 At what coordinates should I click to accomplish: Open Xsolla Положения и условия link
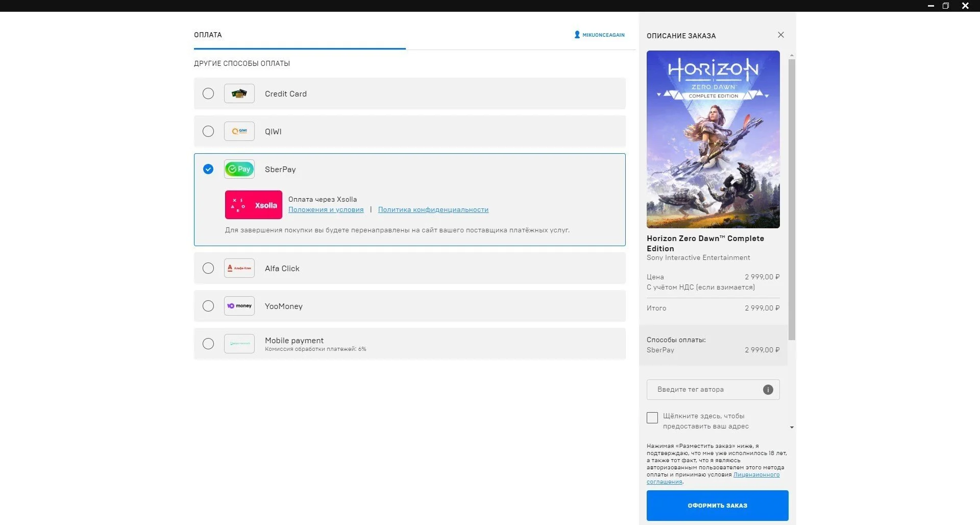pyautogui.click(x=326, y=209)
